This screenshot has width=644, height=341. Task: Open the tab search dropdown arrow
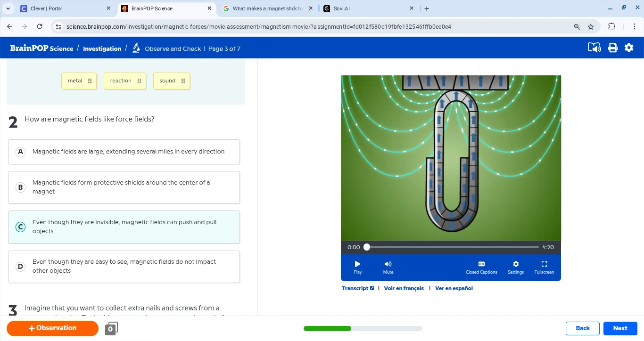8,8
